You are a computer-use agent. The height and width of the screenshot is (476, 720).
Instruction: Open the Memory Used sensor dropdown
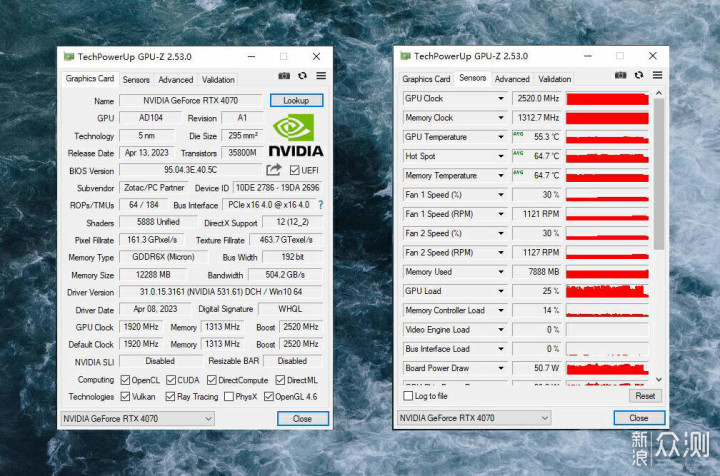501,272
